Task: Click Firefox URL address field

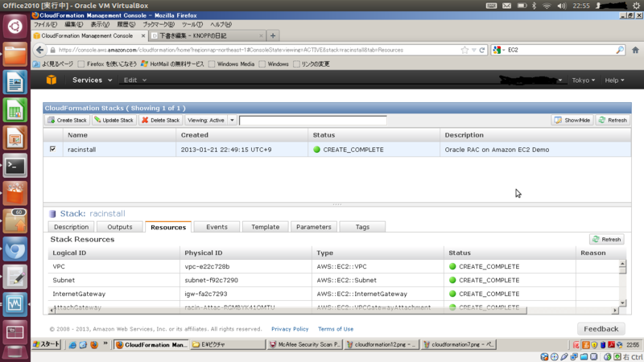Action: click(258, 50)
